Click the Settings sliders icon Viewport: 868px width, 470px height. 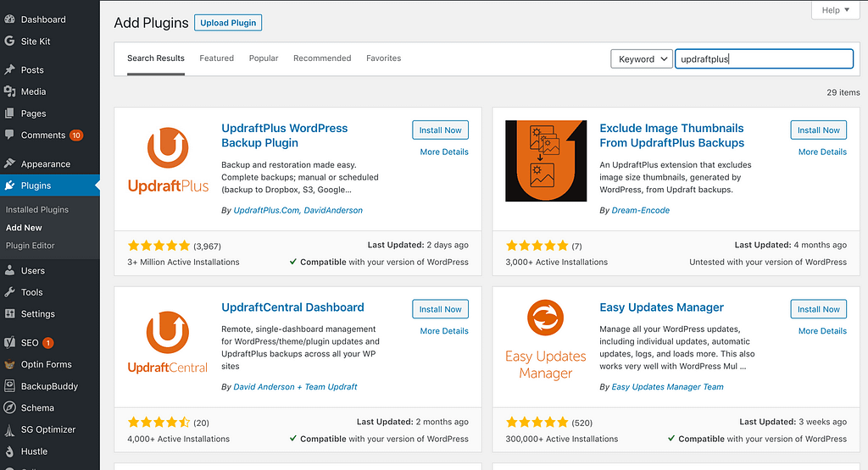[x=9, y=313]
